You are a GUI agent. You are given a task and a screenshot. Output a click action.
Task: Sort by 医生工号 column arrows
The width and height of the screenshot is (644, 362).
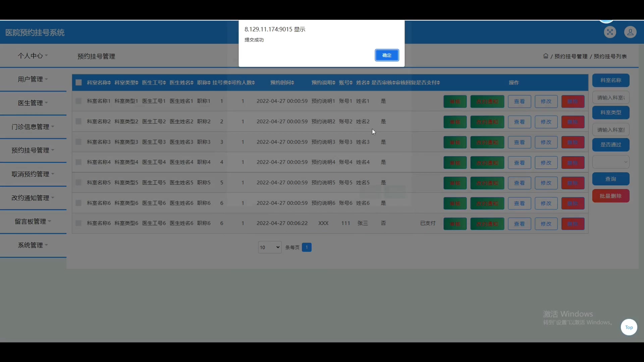(164, 82)
